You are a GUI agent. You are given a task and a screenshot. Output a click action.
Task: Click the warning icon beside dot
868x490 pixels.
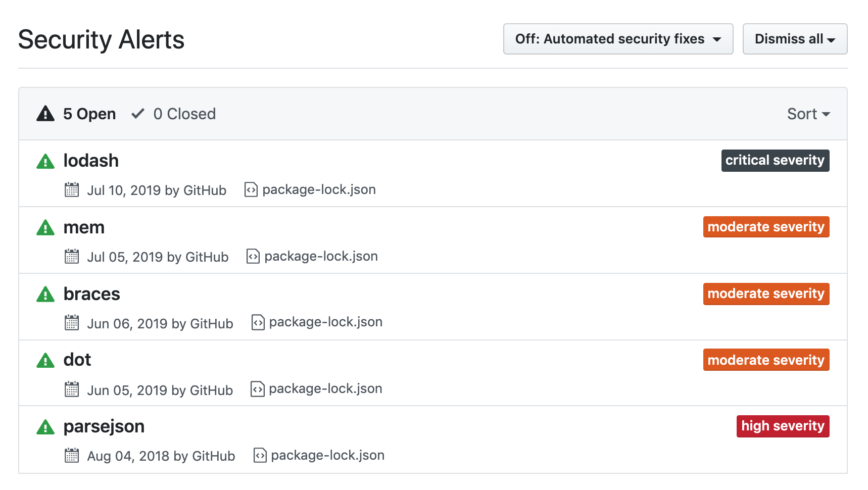45,361
